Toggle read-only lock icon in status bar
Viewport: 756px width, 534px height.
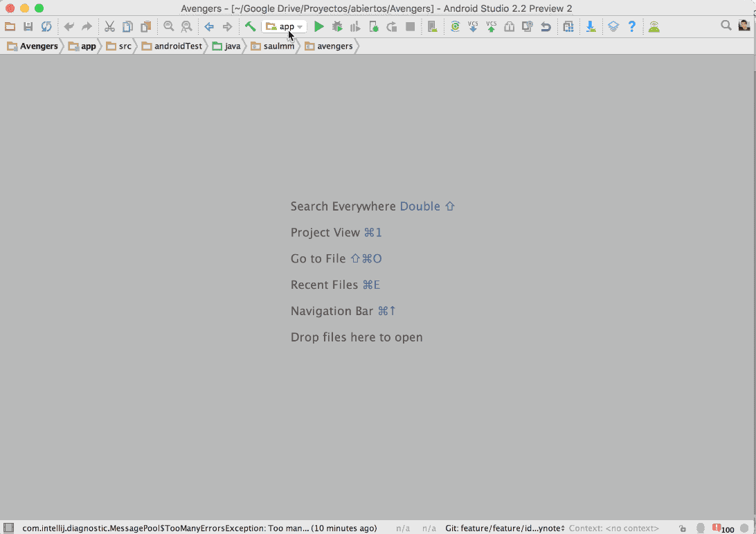tap(682, 528)
